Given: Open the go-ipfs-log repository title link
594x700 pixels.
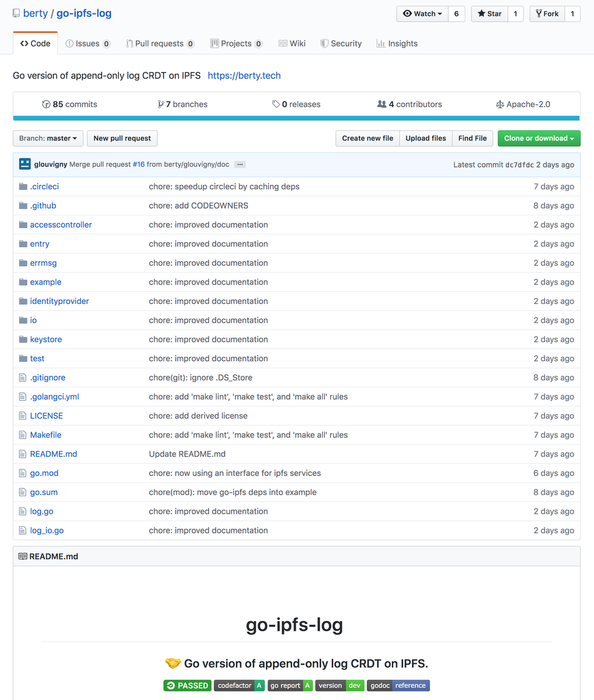Looking at the screenshot, I should pyautogui.click(x=84, y=13).
